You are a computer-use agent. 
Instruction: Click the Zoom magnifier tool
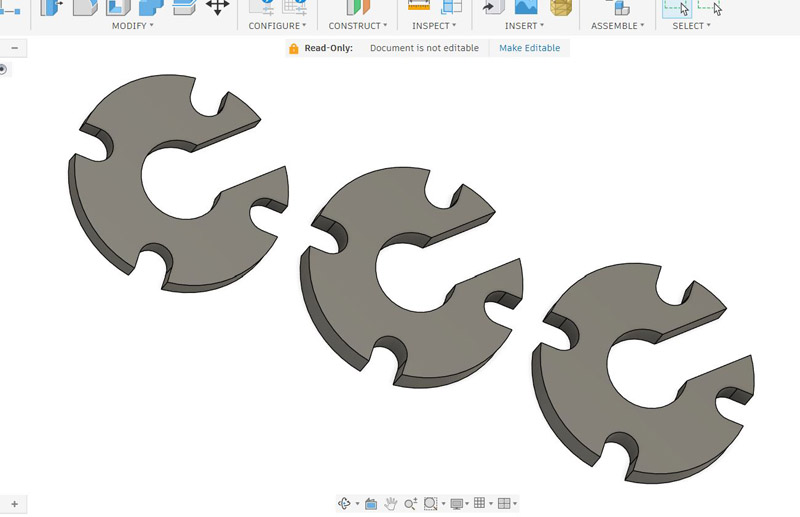(x=410, y=504)
